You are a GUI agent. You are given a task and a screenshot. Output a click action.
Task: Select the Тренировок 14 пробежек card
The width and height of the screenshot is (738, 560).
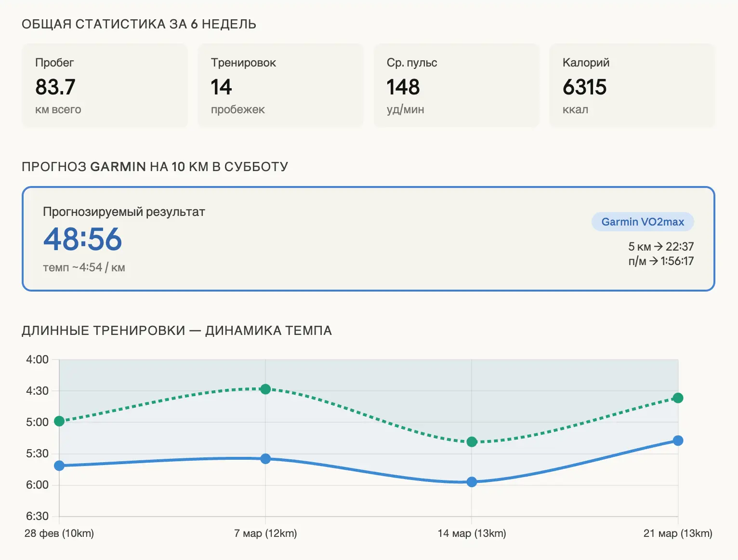click(x=280, y=86)
